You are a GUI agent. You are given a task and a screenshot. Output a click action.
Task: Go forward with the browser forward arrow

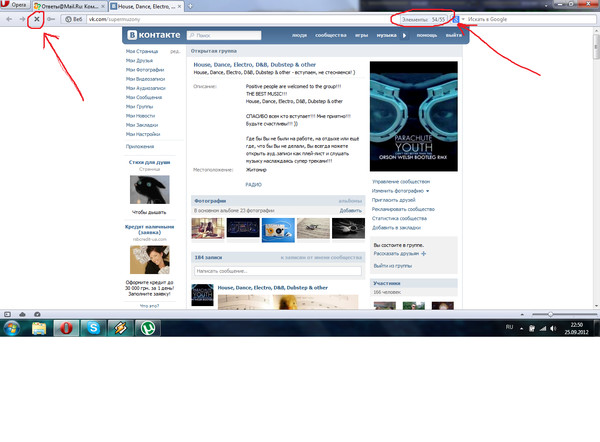tap(22, 19)
